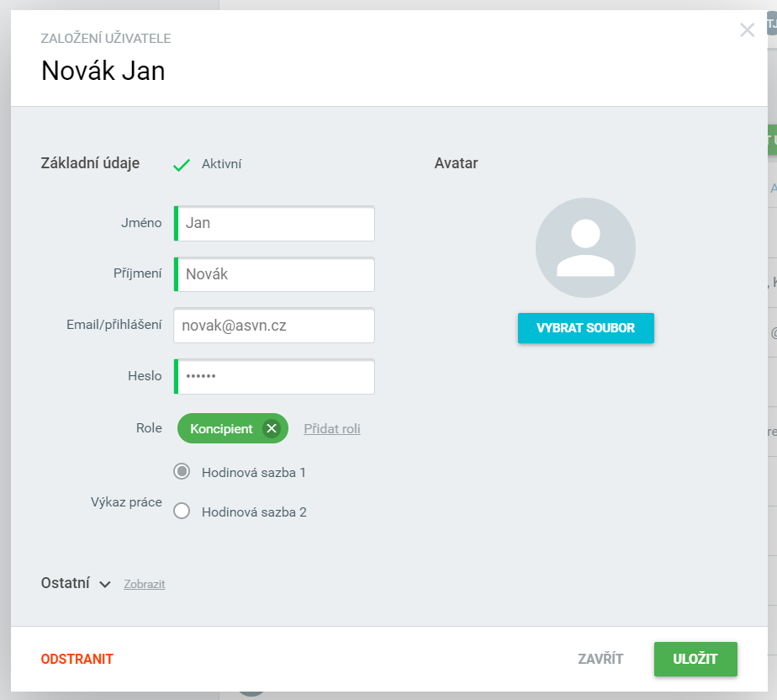Click the Koncipient role chip label

(221, 429)
